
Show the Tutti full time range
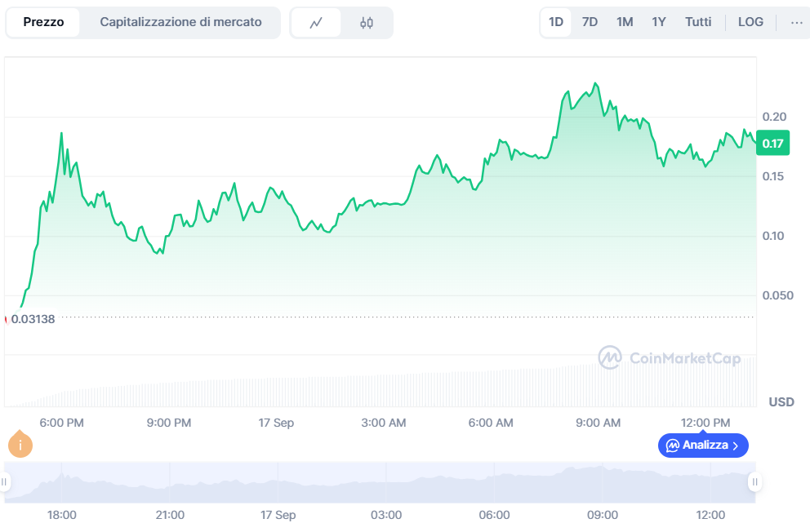point(698,22)
